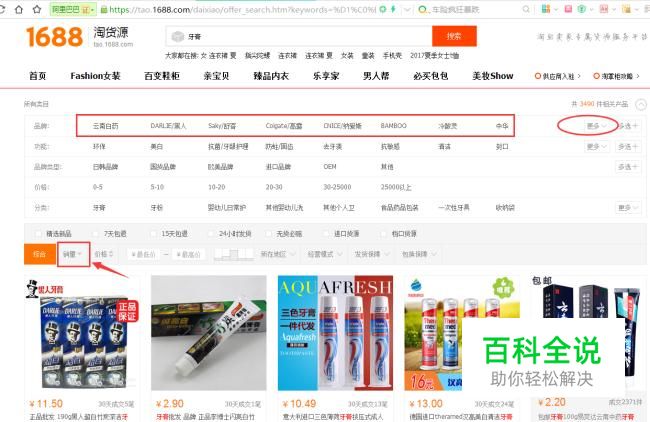Viewport: 650px width, 422px height.
Task: Click the lightning icon in the address bar
Action: 393,9
